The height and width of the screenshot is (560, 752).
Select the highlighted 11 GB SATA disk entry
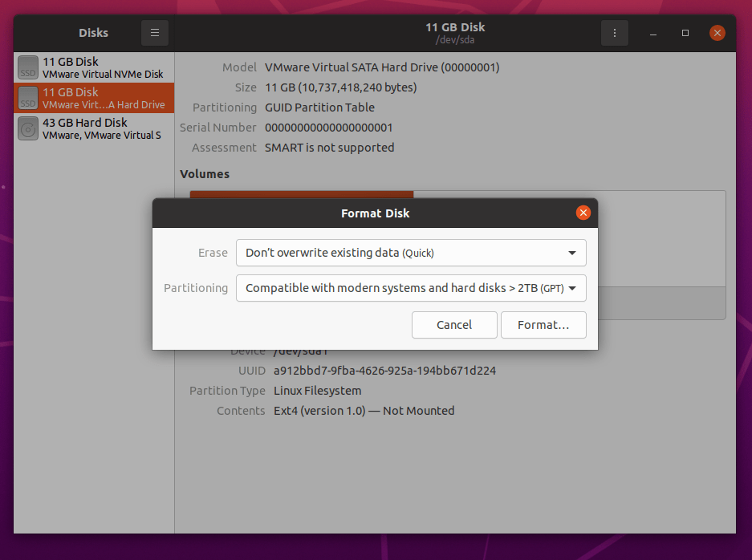(93, 98)
